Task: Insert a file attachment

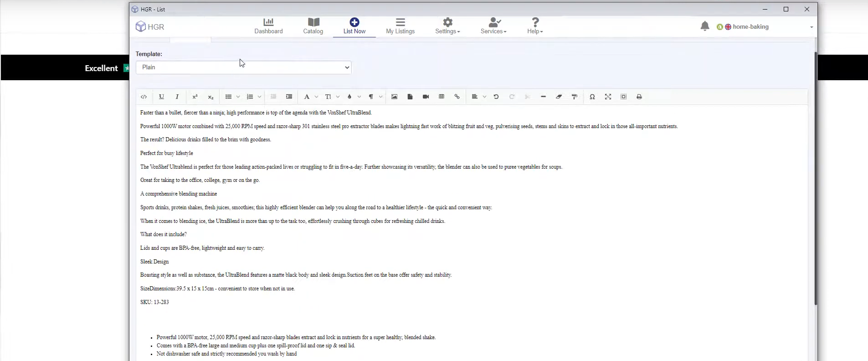Action: point(410,97)
